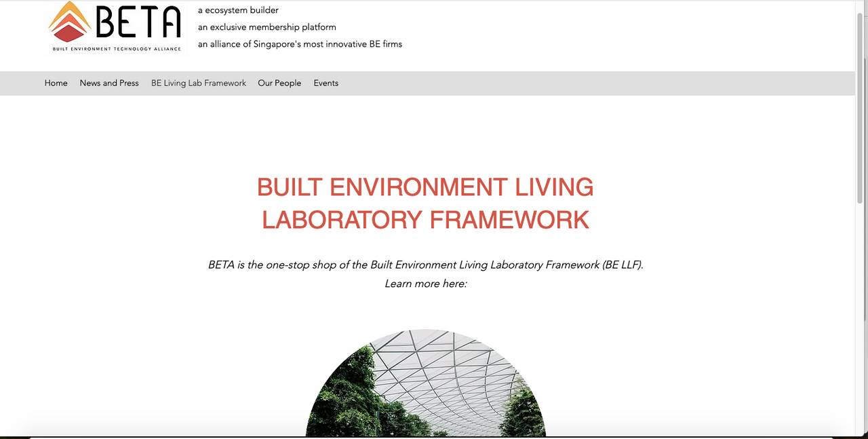Click the 'a ecosystem builder' tagline text
This screenshot has width=868, height=439.
click(x=238, y=10)
